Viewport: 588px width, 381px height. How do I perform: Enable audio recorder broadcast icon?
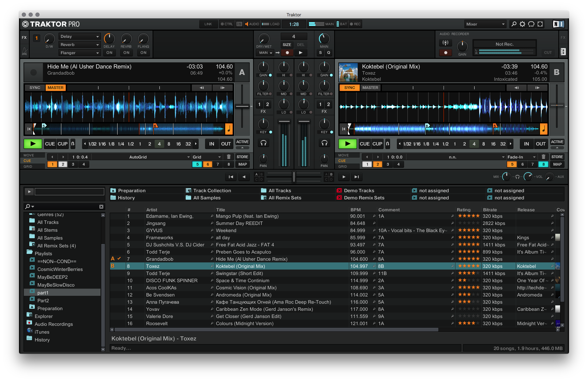(x=445, y=43)
